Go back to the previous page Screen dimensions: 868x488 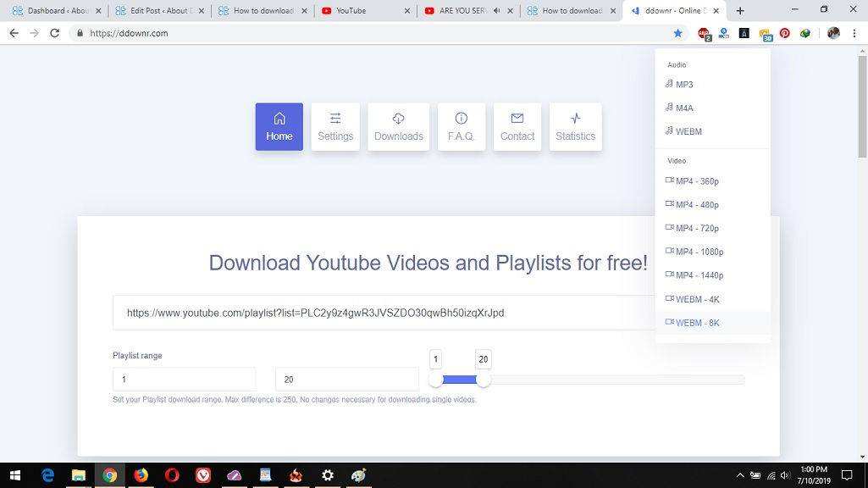pos(14,33)
